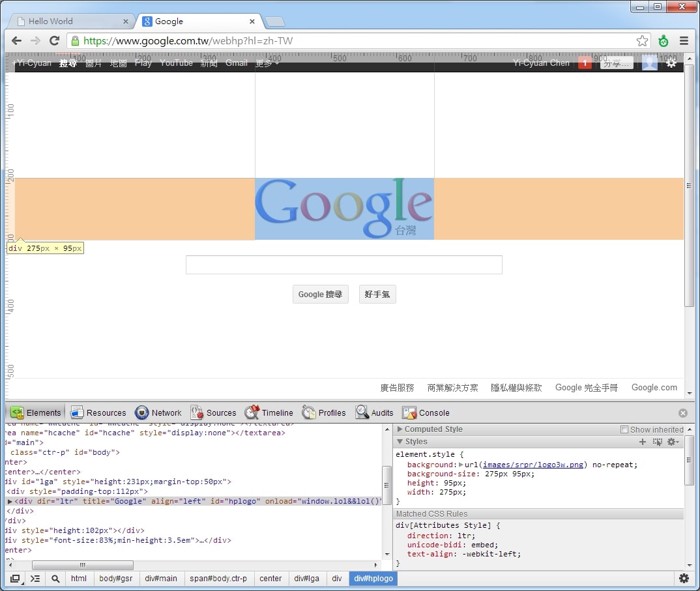Expand 更多 dropdown in top bar
Screen dimensions: 700x591
267,63
